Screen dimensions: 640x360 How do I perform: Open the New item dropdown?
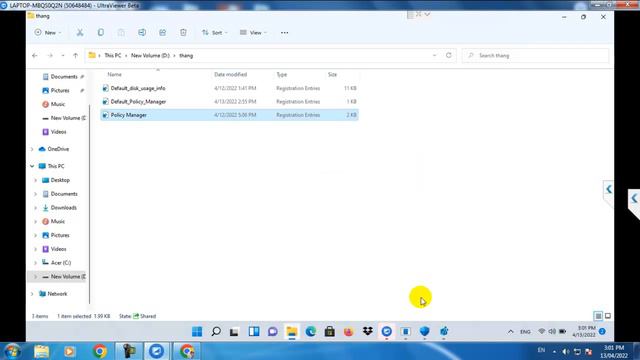click(x=48, y=33)
